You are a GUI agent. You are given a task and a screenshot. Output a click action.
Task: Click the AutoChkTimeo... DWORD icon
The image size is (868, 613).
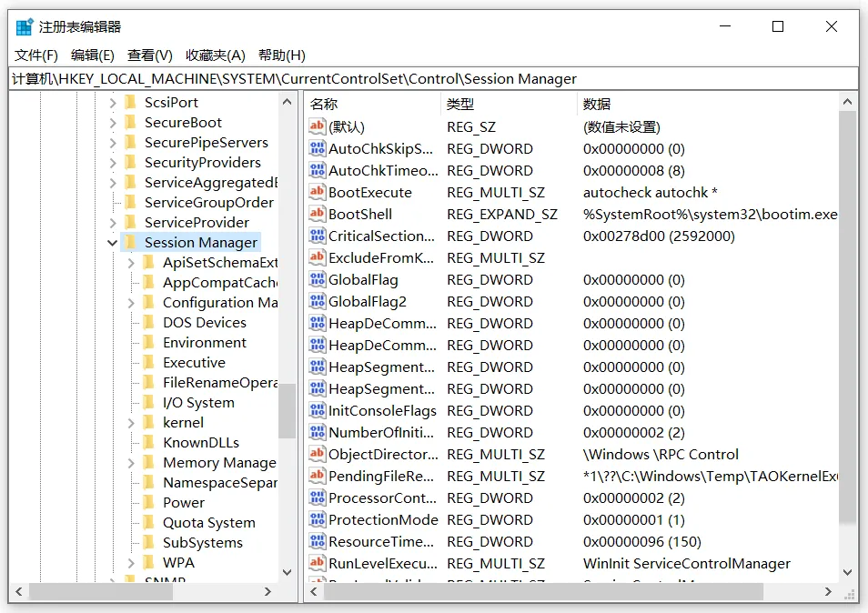(x=318, y=170)
